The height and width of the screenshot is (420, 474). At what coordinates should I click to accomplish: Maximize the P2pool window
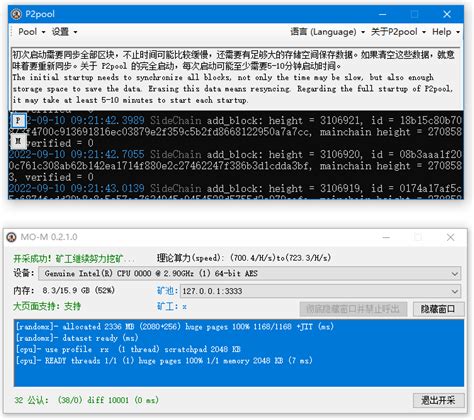(414, 14)
